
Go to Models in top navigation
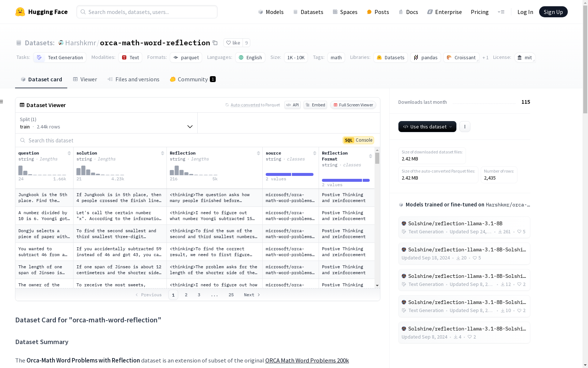[x=271, y=12]
